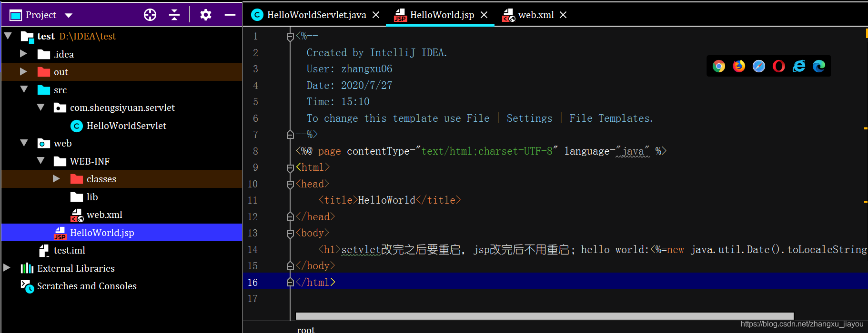Click the editor horizontal scrollbar
The width and height of the screenshot is (868, 333).
[545, 316]
